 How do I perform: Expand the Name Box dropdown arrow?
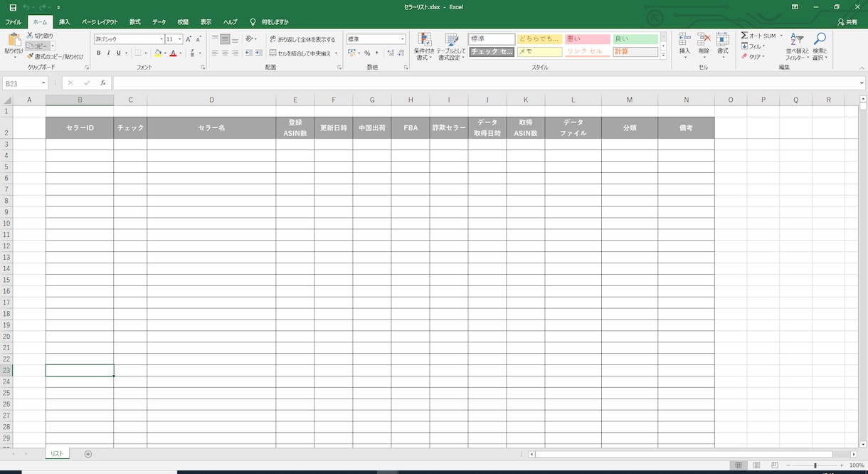click(x=43, y=83)
